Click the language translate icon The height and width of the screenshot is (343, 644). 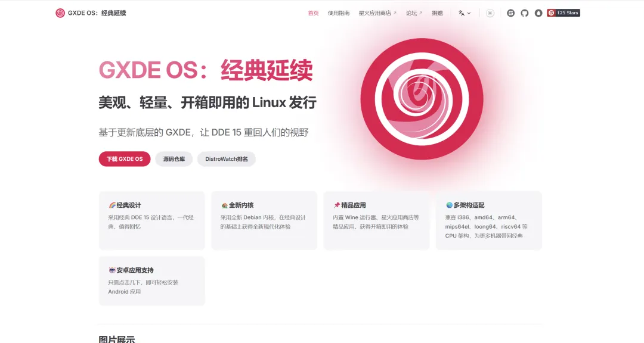[x=461, y=13]
